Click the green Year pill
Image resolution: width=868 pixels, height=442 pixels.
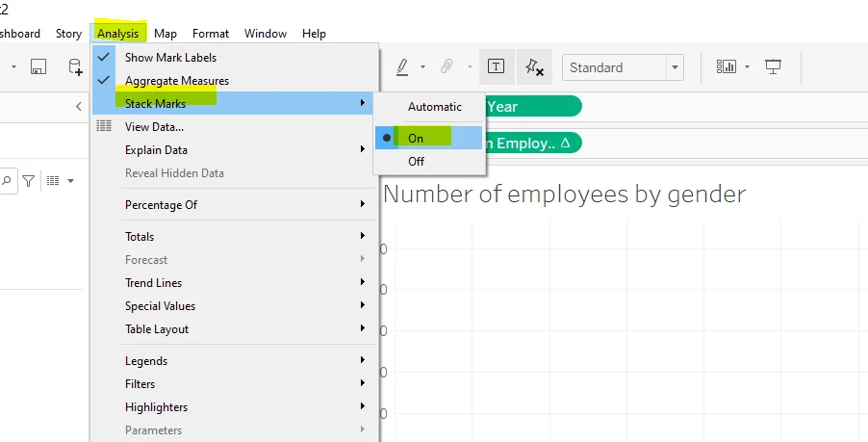pyautogui.click(x=532, y=107)
